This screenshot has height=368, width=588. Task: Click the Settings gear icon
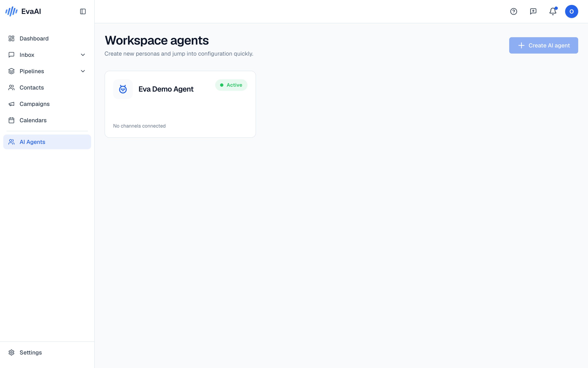pyautogui.click(x=11, y=352)
